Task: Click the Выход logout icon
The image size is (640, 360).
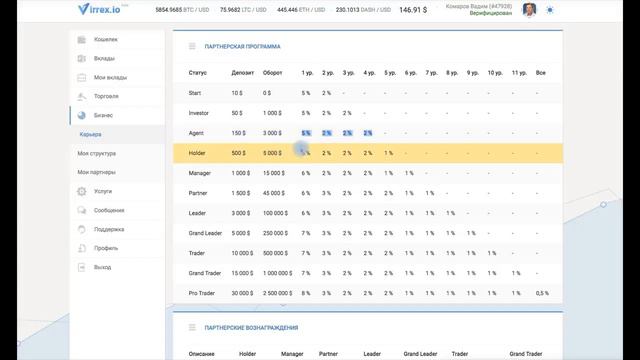Action: (x=82, y=267)
